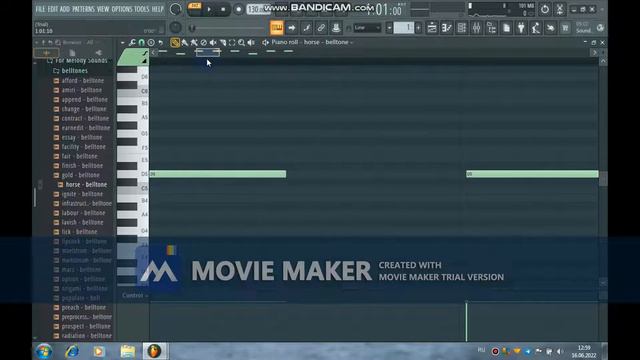Select the Paint brush tool in piano roll
640x360 pixels.
pos(184,42)
